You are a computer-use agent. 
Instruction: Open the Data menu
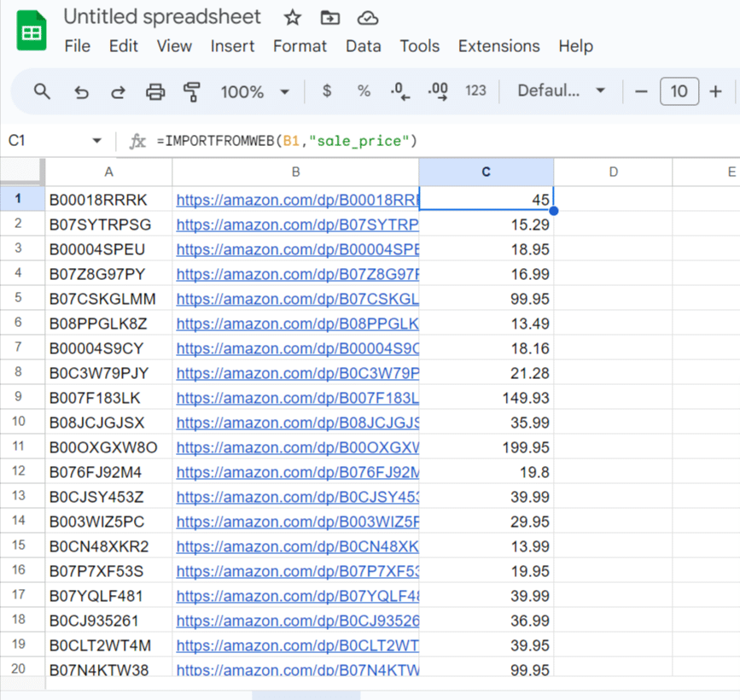pyautogui.click(x=363, y=46)
